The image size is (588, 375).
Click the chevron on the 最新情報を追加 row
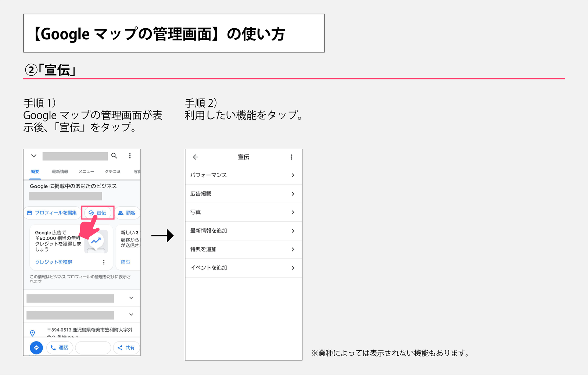[293, 231]
